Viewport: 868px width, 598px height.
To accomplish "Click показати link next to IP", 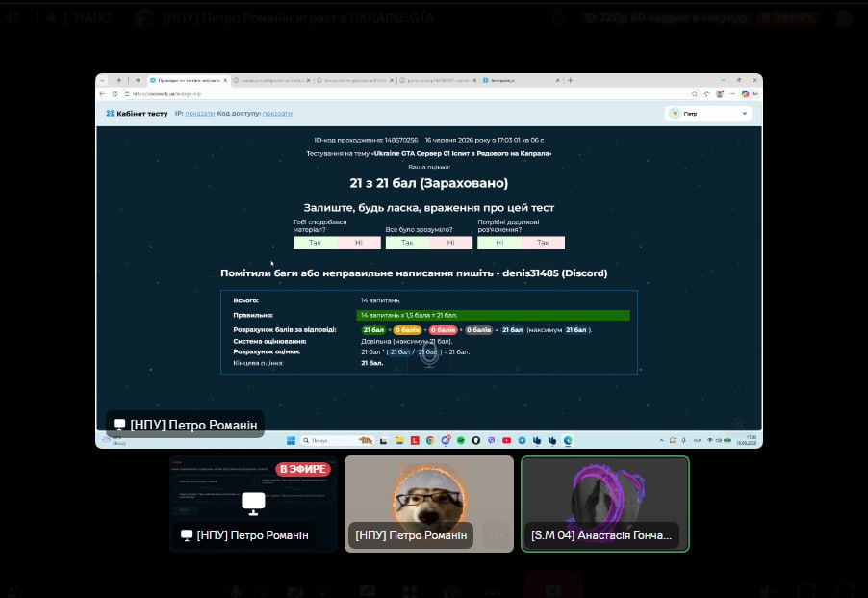I will click(x=199, y=114).
